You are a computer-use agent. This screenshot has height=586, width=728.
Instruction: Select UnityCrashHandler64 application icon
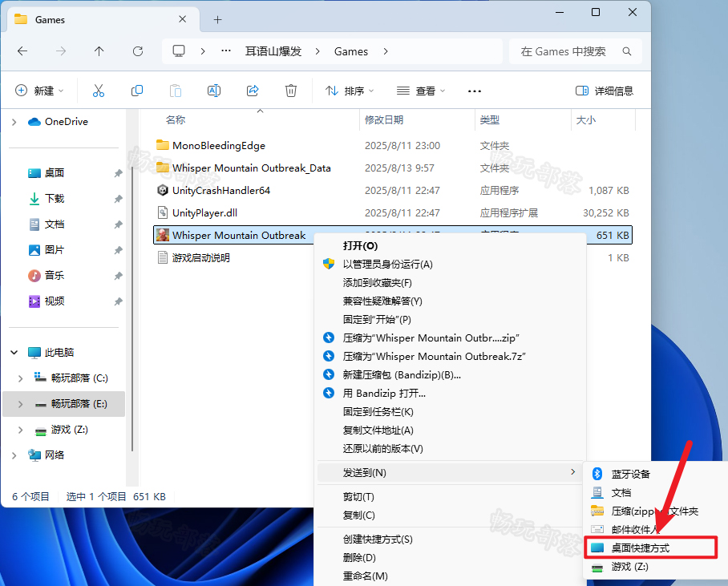[x=163, y=190]
